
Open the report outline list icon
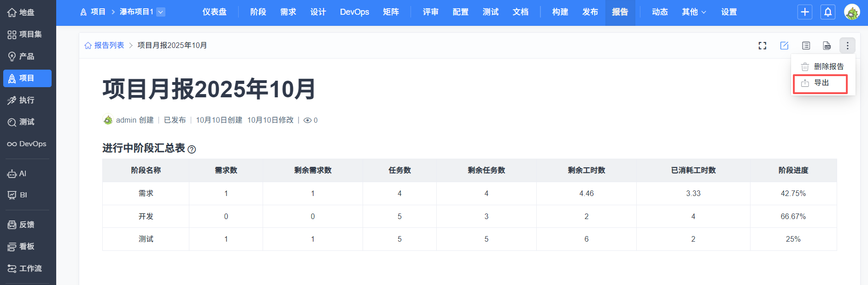[806, 46]
